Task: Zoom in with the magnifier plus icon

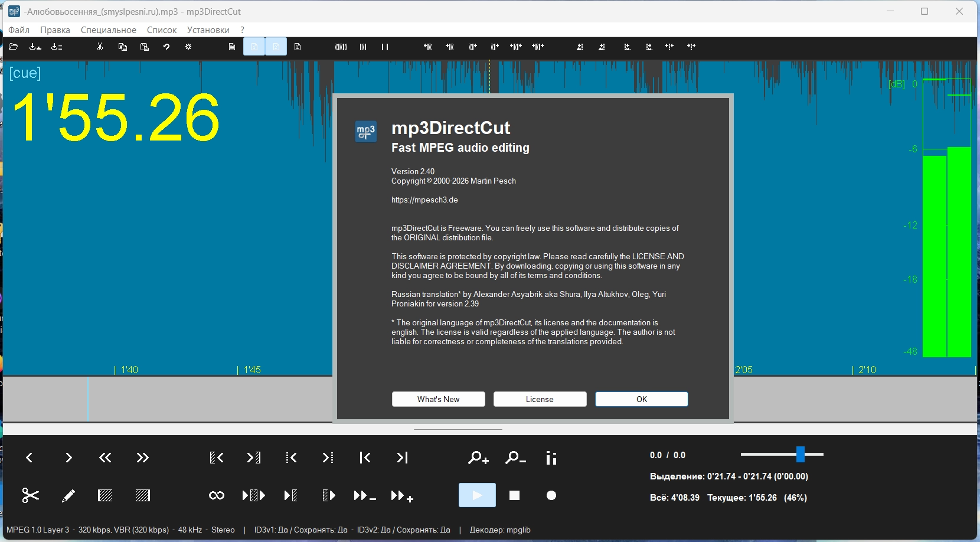Action: 478,458
